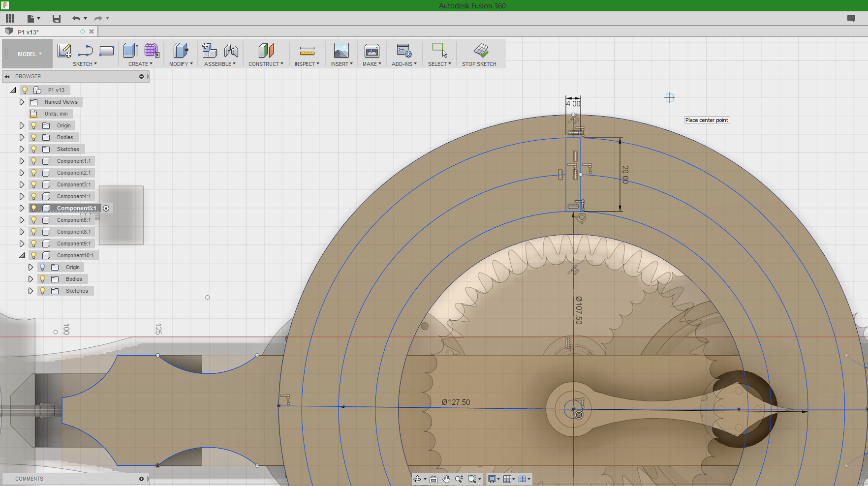Open the INSERT menu label
868x486 pixels.
click(x=341, y=64)
